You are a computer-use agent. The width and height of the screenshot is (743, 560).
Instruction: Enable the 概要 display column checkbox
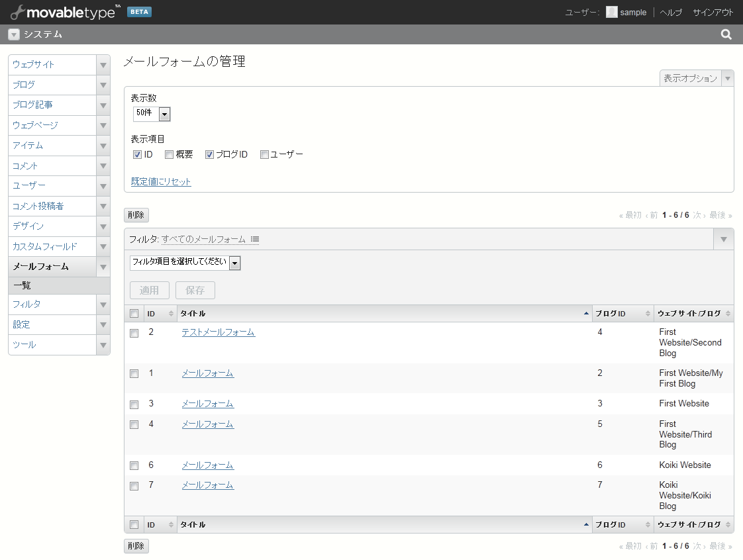[170, 155]
